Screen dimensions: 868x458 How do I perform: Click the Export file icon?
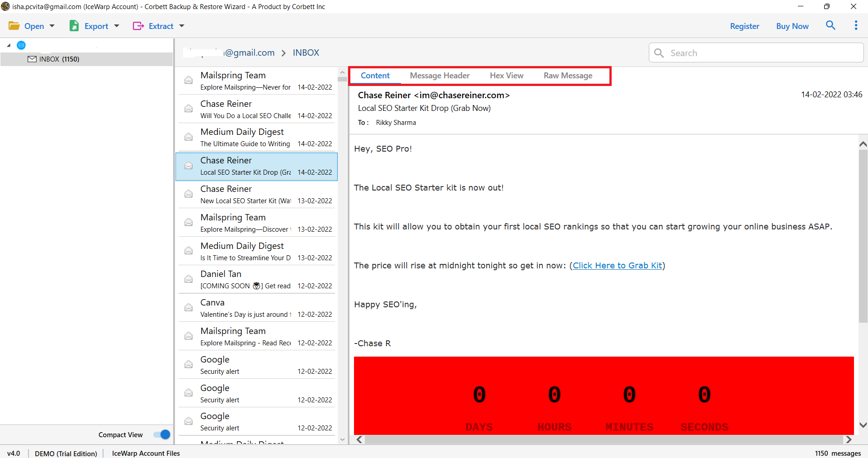[74, 26]
